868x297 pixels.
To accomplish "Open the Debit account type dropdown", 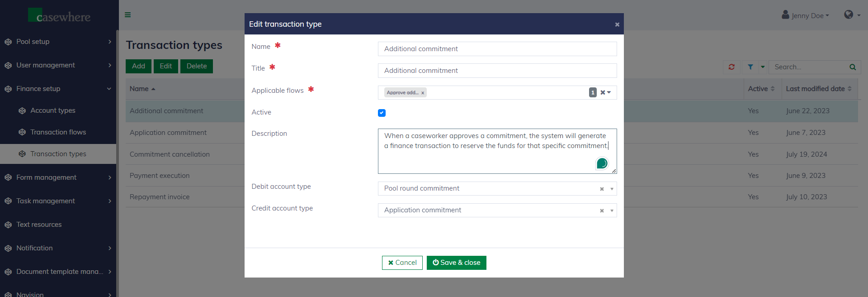I will (612, 189).
